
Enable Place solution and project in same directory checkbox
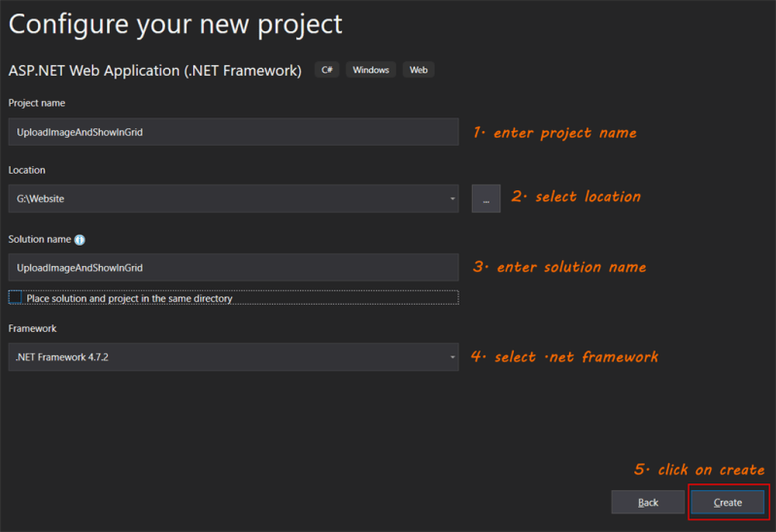tap(16, 297)
